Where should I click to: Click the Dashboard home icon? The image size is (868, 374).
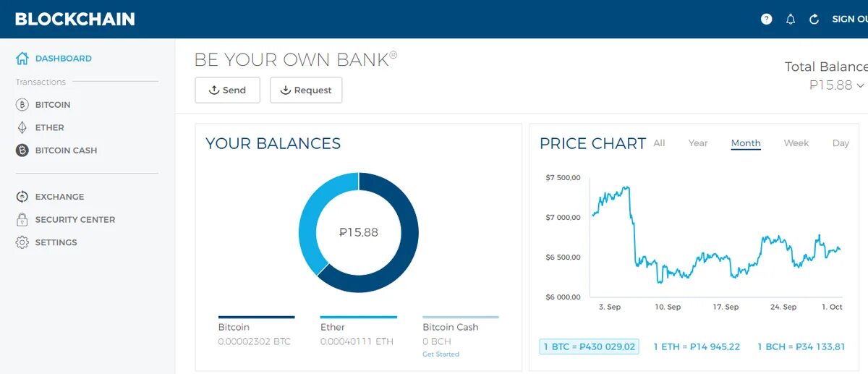click(x=22, y=59)
